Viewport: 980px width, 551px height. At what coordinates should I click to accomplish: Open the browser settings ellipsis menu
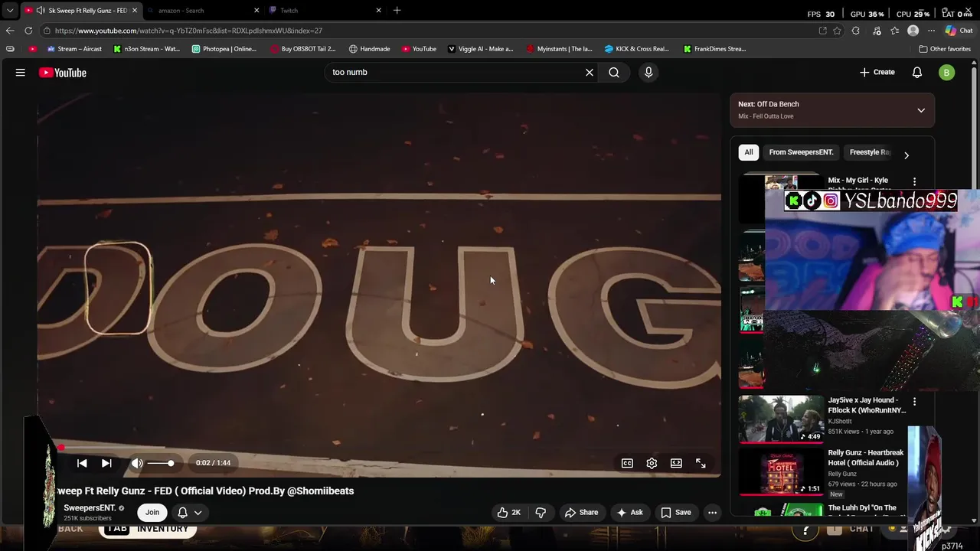(x=931, y=31)
